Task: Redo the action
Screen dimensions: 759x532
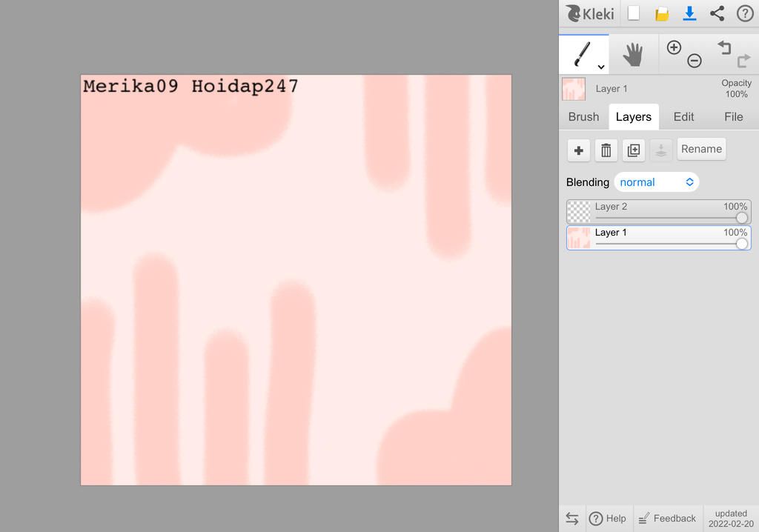Action: click(743, 61)
